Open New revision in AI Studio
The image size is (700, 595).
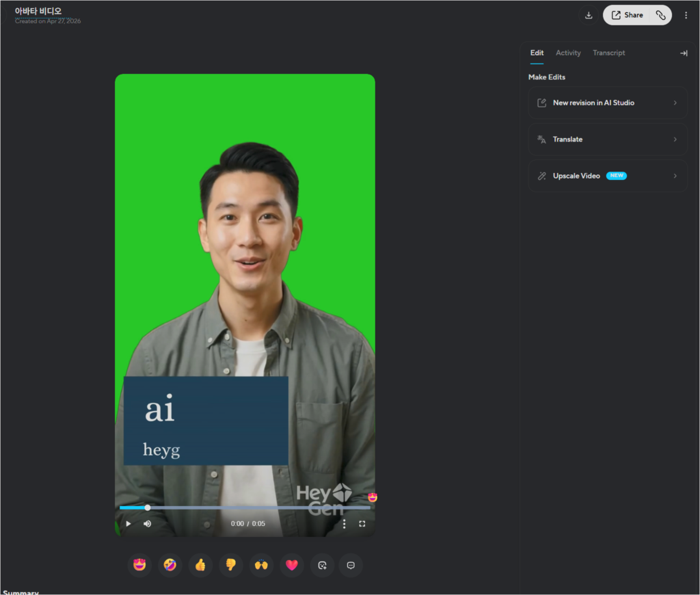point(607,103)
